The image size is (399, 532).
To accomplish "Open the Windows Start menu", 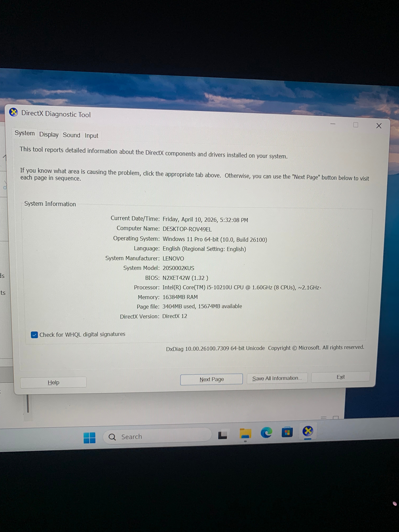I will coord(89,438).
